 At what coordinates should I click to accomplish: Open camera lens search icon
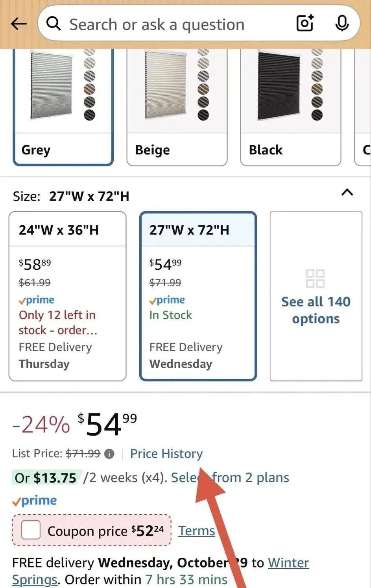[x=305, y=23]
